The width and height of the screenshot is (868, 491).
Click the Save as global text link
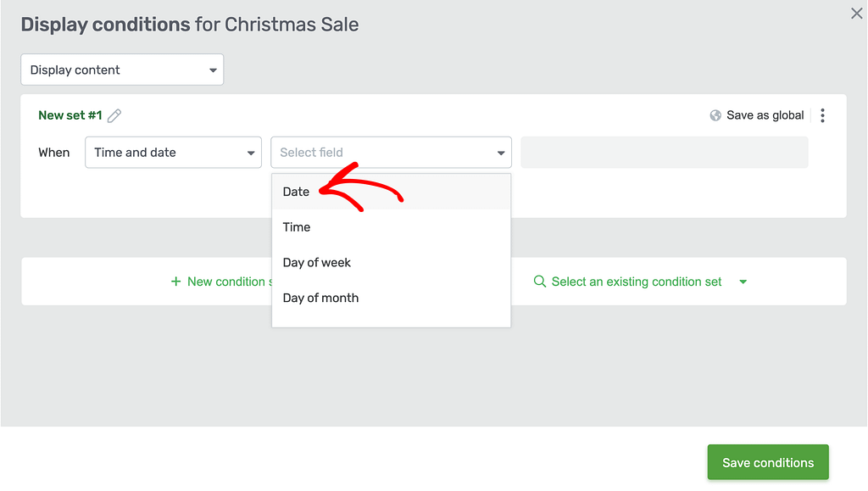coord(765,115)
